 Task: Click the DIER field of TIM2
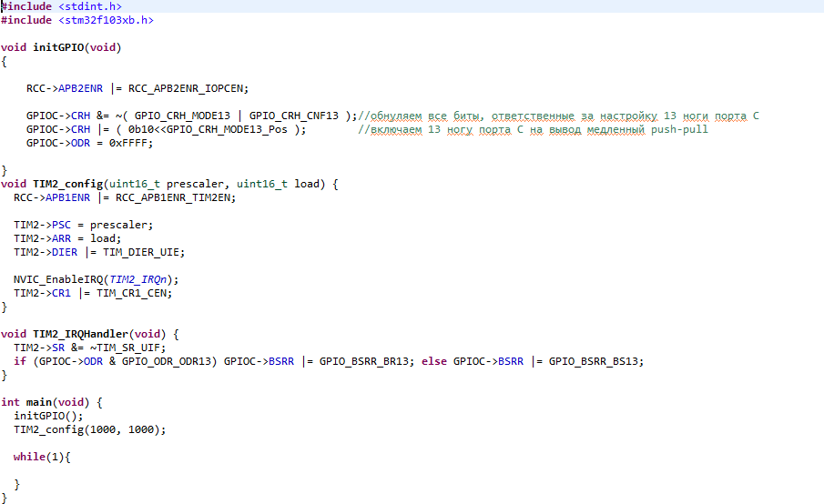coord(65,252)
